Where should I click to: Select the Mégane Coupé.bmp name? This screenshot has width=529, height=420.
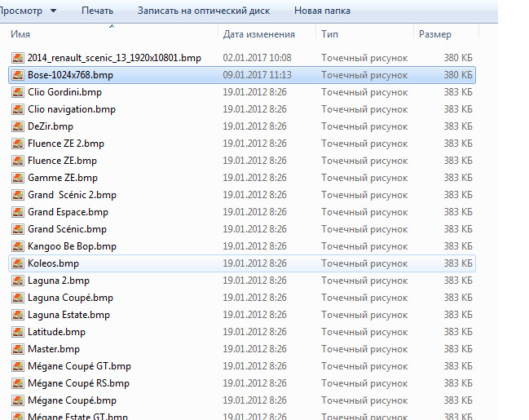coord(72,400)
